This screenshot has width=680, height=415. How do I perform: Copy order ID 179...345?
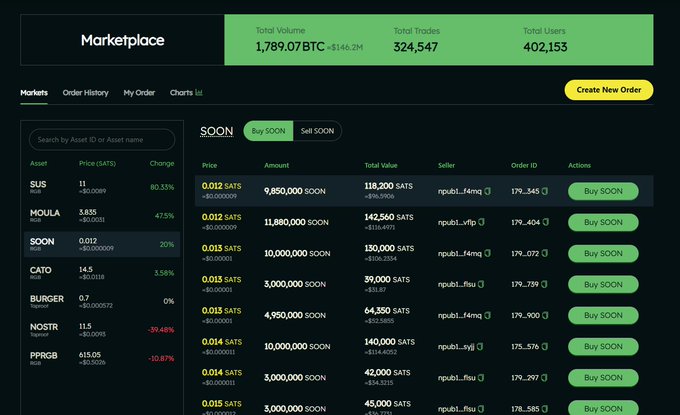click(x=545, y=191)
